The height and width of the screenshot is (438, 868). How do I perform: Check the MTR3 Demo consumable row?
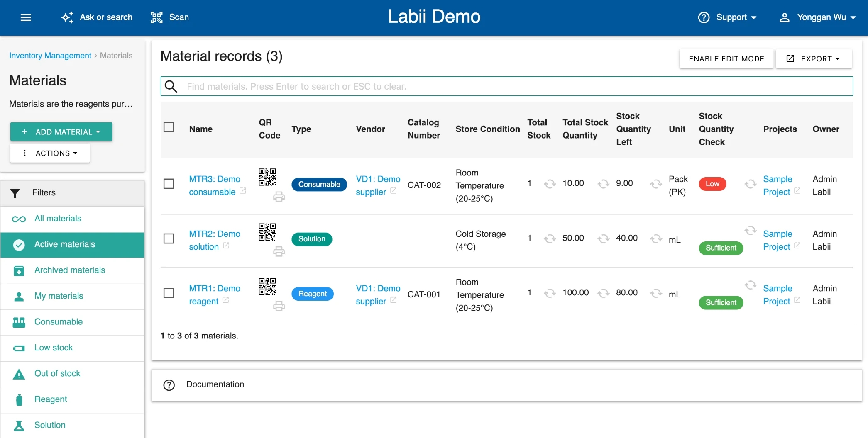pos(169,184)
